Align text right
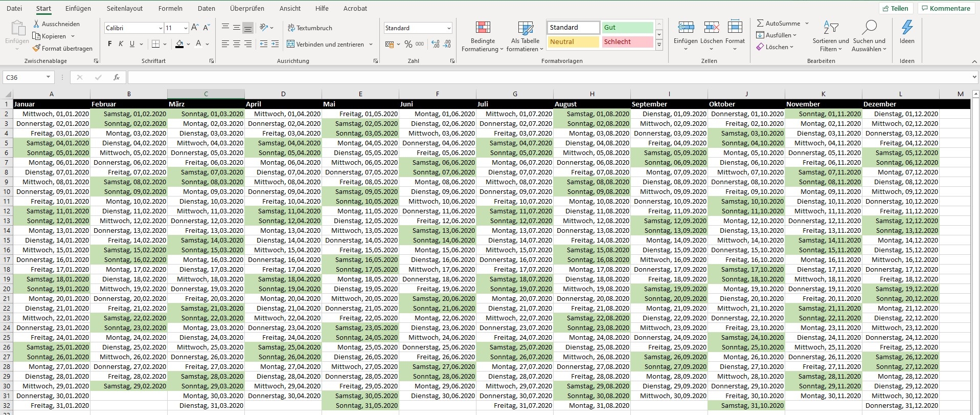 248,44
